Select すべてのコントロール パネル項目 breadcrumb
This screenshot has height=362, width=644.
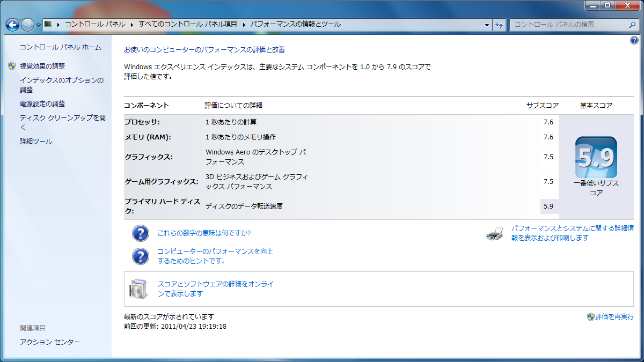(x=188, y=25)
